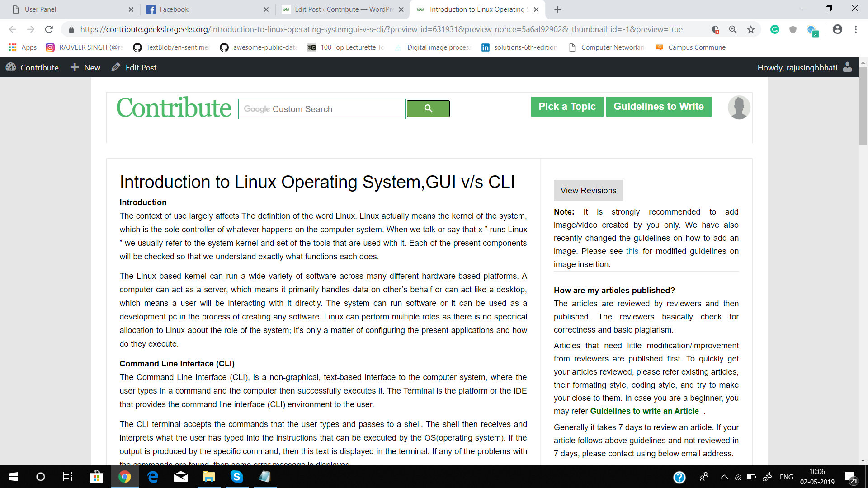868x488 pixels.
Task: Expand hidden system tray icons chevron
Action: tap(724, 477)
